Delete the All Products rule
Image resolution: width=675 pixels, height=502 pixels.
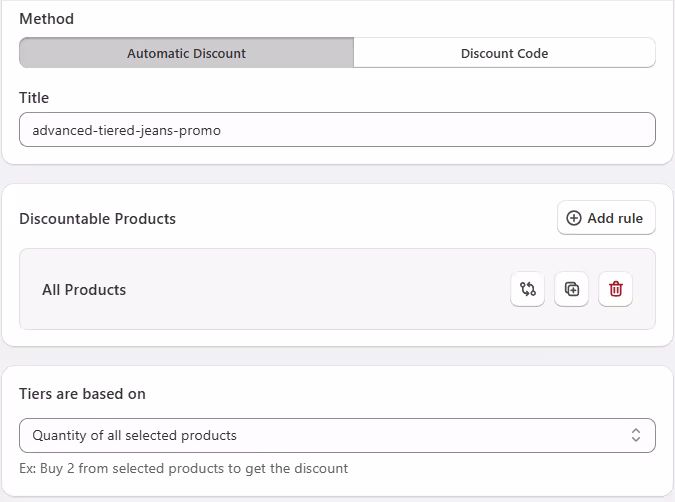616,289
